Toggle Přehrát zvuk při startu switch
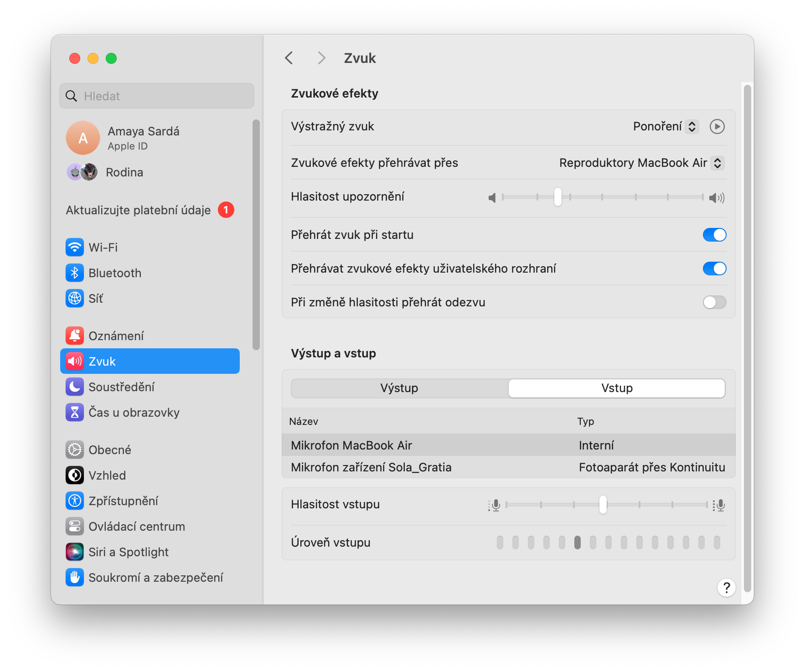Viewport: 805px width, 672px height. [714, 235]
